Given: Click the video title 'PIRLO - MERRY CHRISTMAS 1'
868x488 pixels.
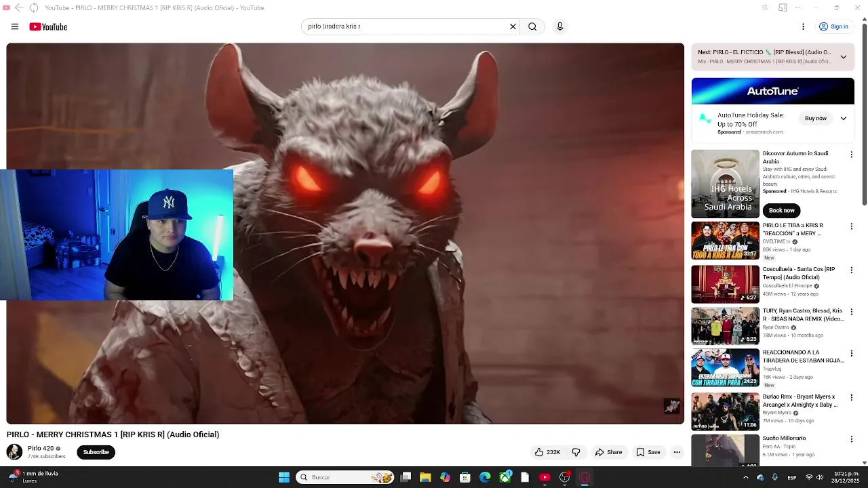Looking at the screenshot, I should (113, 434).
